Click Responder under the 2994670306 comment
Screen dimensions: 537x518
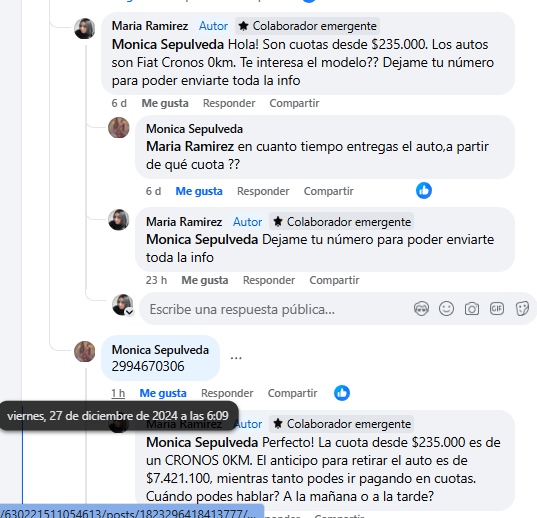[227, 393]
